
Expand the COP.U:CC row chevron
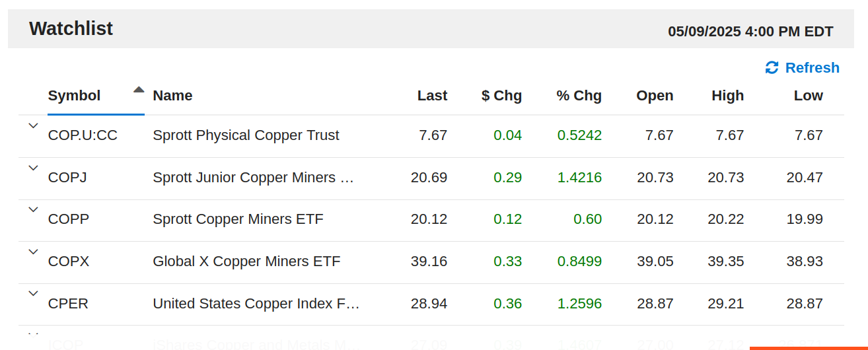pos(33,125)
